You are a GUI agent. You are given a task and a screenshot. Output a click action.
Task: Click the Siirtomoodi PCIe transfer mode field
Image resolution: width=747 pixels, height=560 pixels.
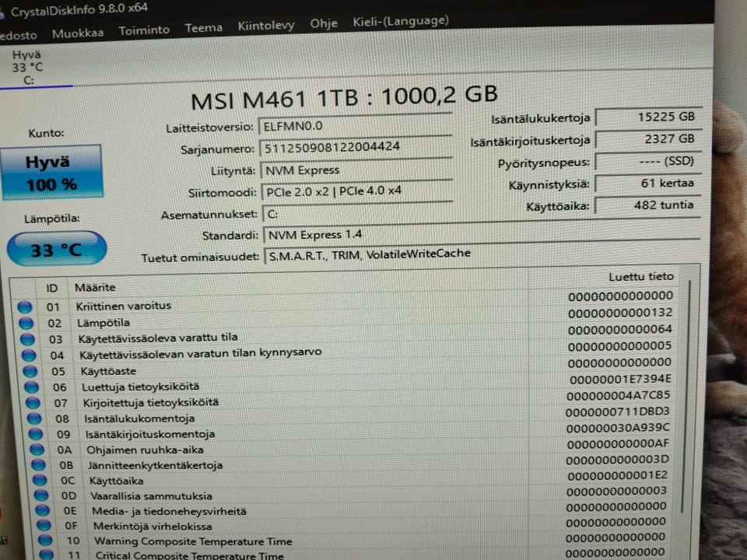(357, 191)
